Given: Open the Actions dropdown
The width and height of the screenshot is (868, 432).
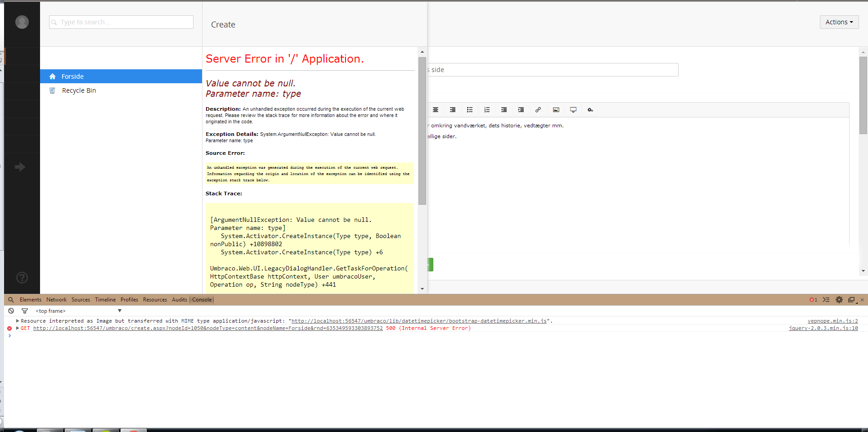Looking at the screenshot, I should (x=839, y=22).
